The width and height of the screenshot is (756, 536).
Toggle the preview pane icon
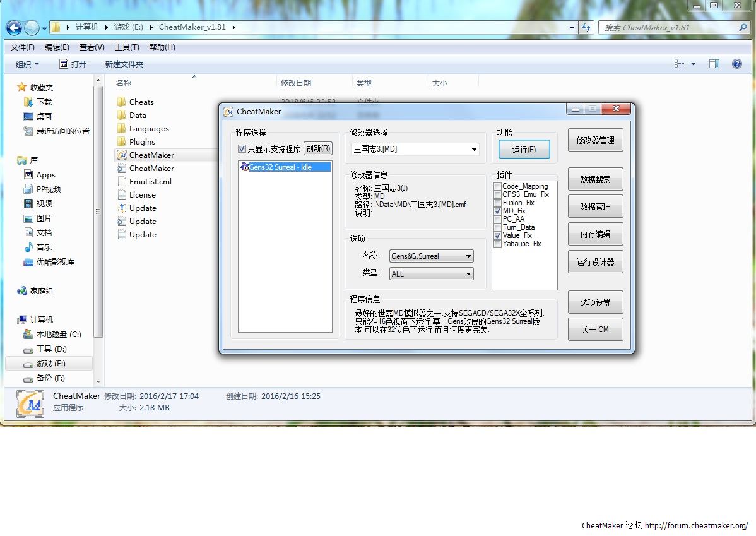point(714,64)
